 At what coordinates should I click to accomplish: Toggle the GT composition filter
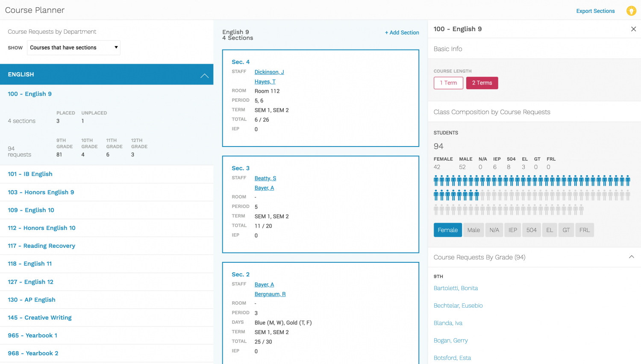(x=566, y=230)
